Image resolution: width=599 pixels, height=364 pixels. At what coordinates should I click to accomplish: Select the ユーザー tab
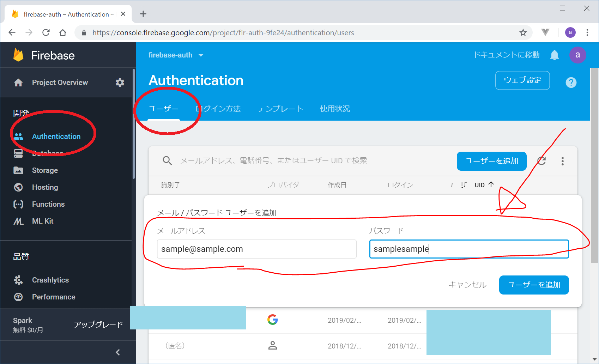point(163,109)
